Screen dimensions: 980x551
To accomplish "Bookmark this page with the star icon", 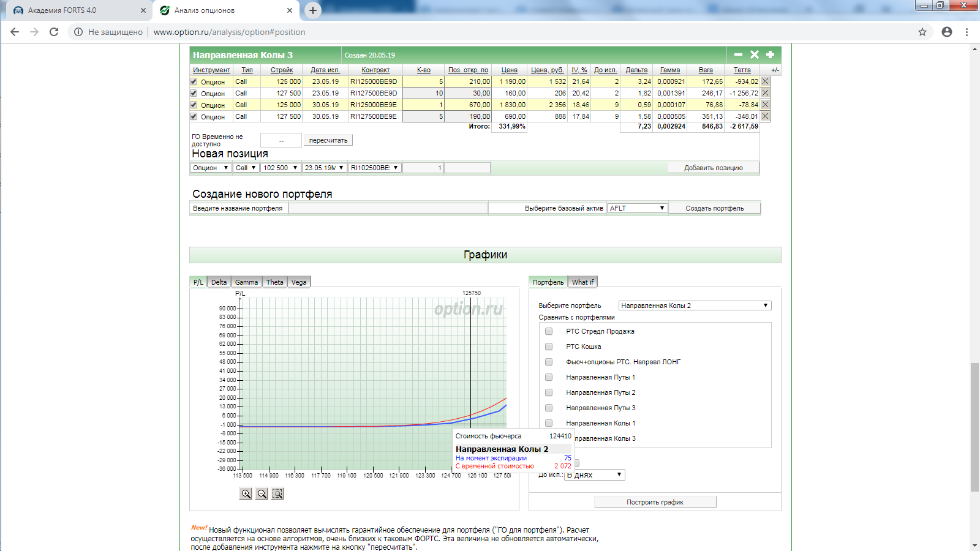I will coord(922,32).
